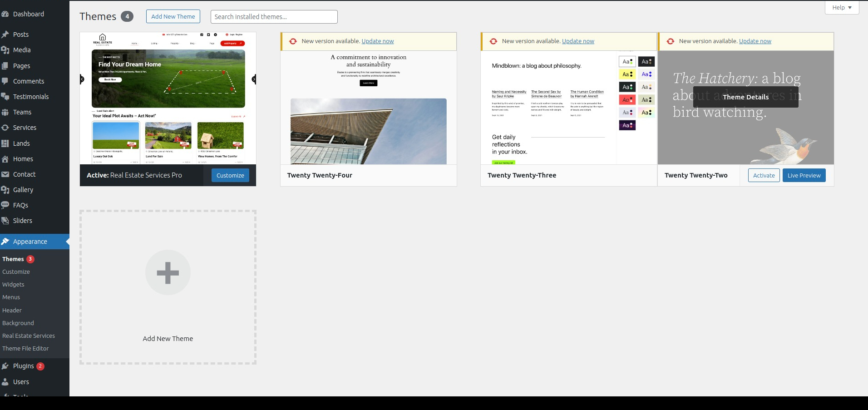Open Header submenu item
Viewport: 868px width, 410px height.
(x=12, y=310)
